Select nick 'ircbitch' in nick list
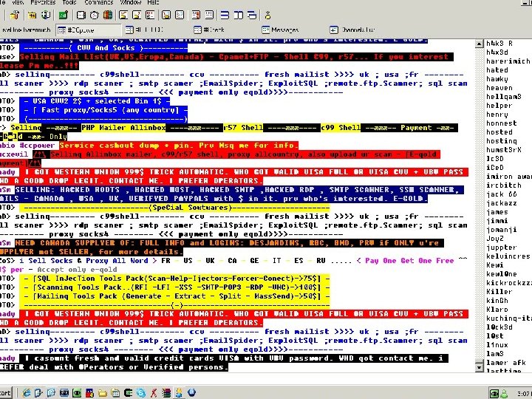The image size is (532, 399). pyautogui.click(x=503, y=185)
